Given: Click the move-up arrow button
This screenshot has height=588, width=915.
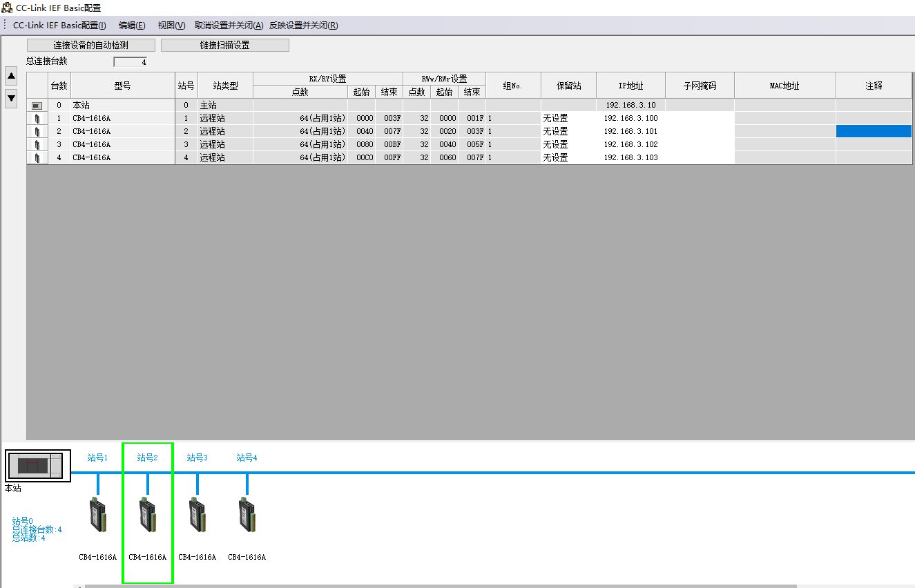Looking at the screenshot, I should [x=11, y=75].
